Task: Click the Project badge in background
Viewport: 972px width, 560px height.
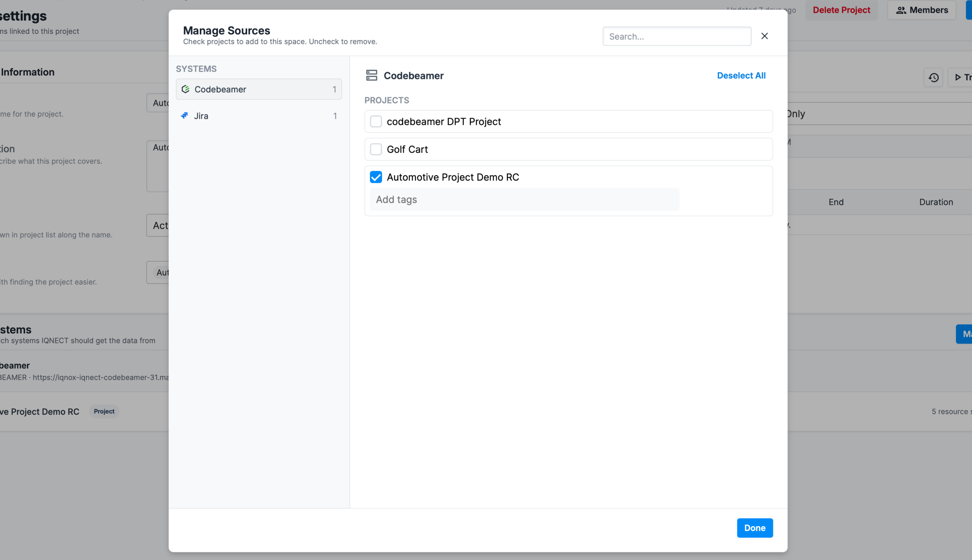Action: (104, 411)
